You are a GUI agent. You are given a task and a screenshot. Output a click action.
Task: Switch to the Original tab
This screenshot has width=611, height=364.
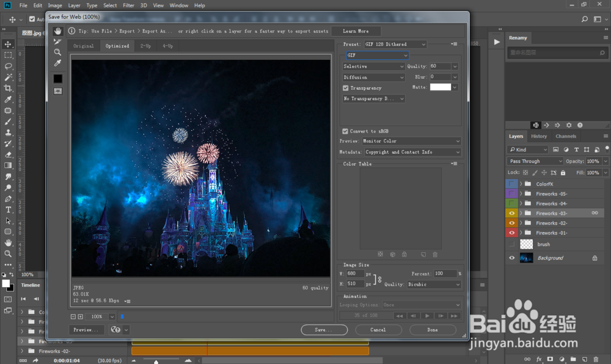(83, 46)
